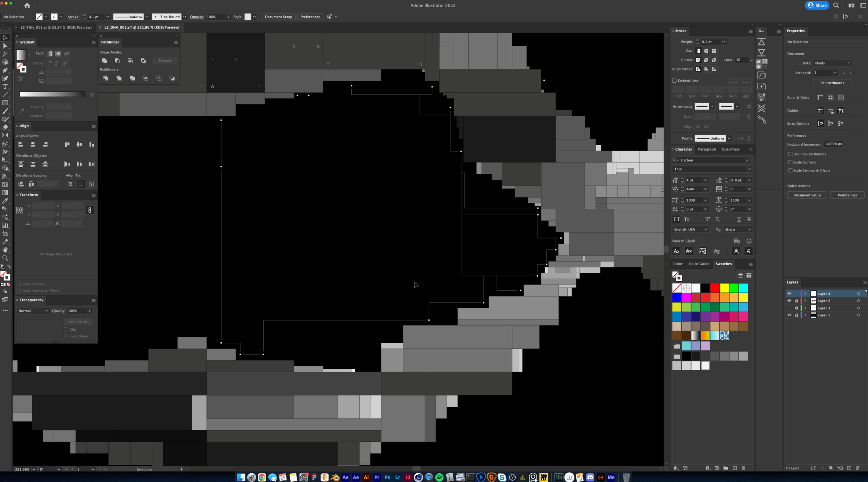Click Document Setup in control bar
This screenshot has width=868, height=482.
tap(278, 17)
